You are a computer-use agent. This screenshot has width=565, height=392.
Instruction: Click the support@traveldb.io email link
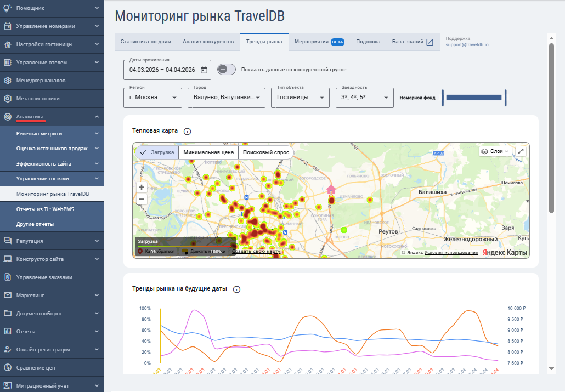pyautogui.click(x=467, y=44)
